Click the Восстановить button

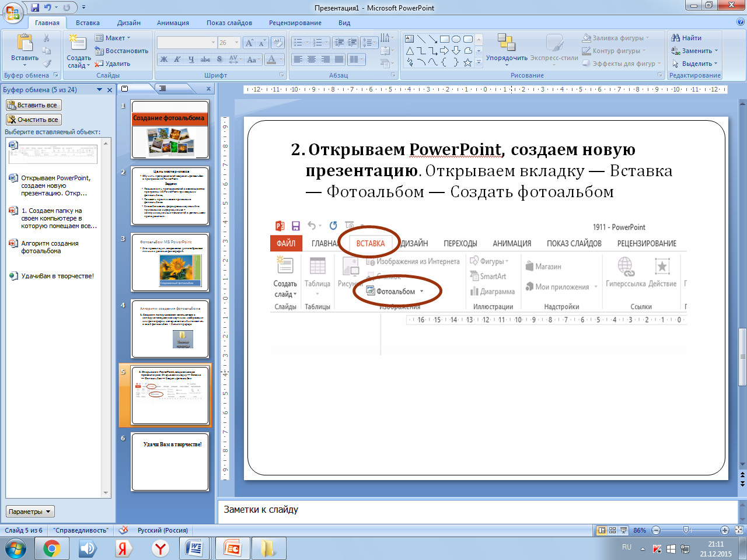[121, 51]
